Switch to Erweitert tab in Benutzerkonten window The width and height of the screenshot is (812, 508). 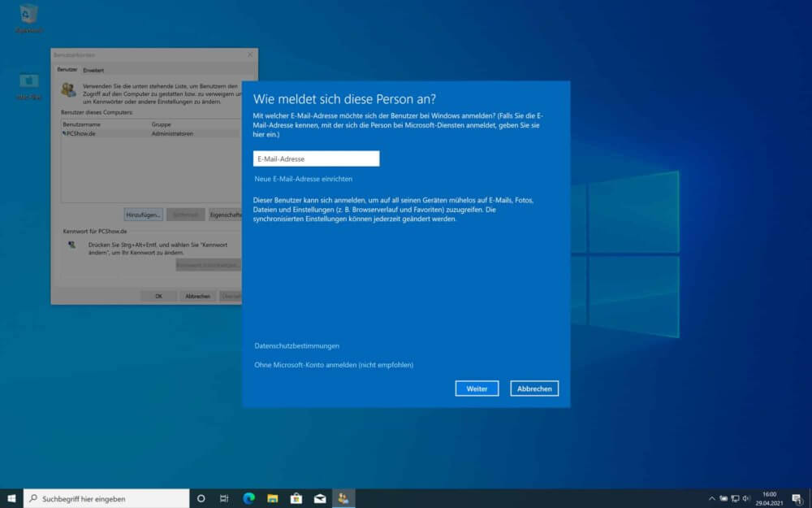coord(93,70)
